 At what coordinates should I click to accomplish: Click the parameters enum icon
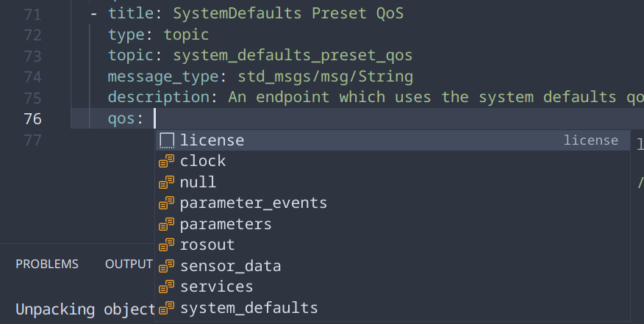click(166, 224)
